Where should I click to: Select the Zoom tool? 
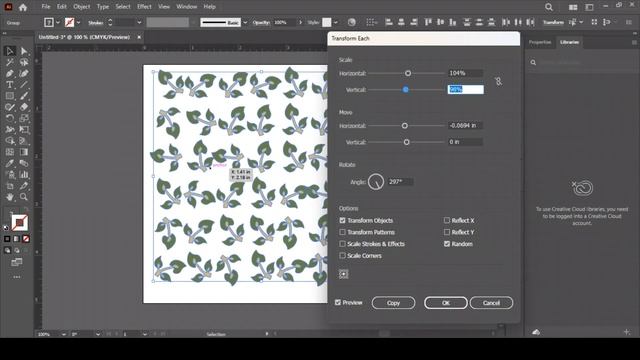(x=24, y=197)
